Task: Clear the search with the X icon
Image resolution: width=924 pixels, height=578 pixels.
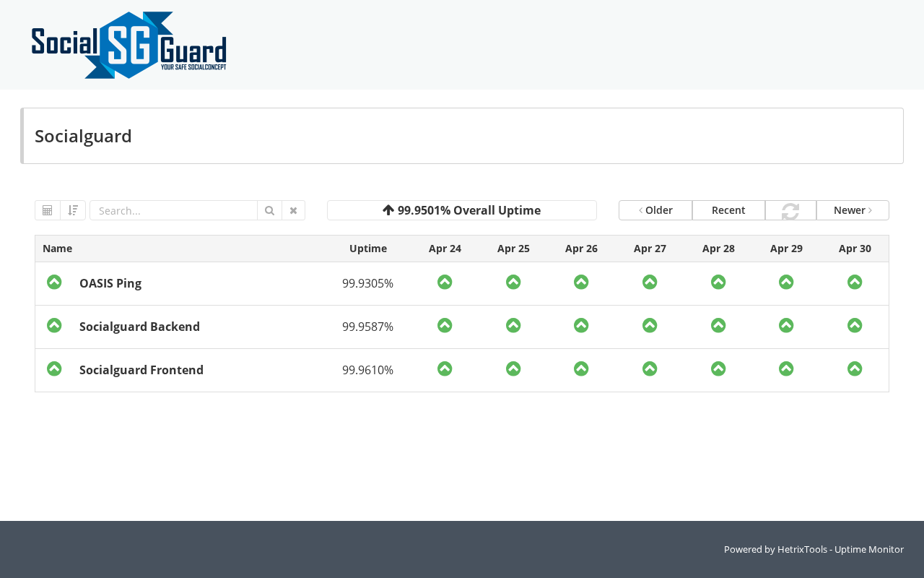Action: point(293,210)
